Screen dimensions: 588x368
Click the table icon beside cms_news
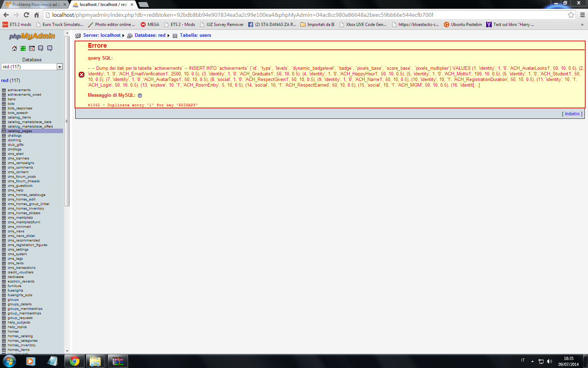point(4,231)
